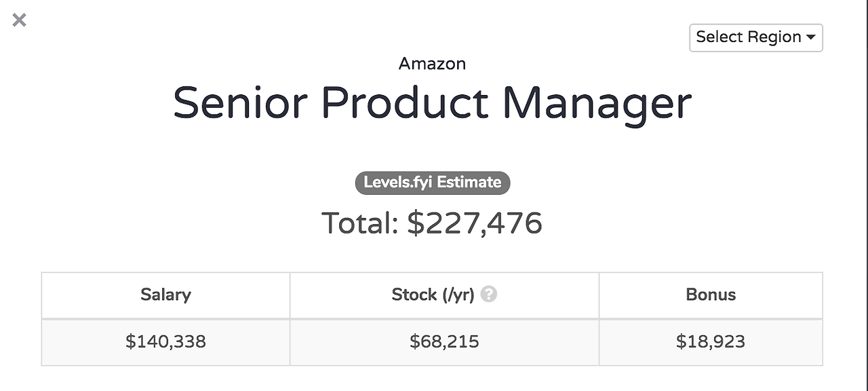Click the caret arrow beside Select Region
The image size is (868, 391).
[x=810, y=38]
